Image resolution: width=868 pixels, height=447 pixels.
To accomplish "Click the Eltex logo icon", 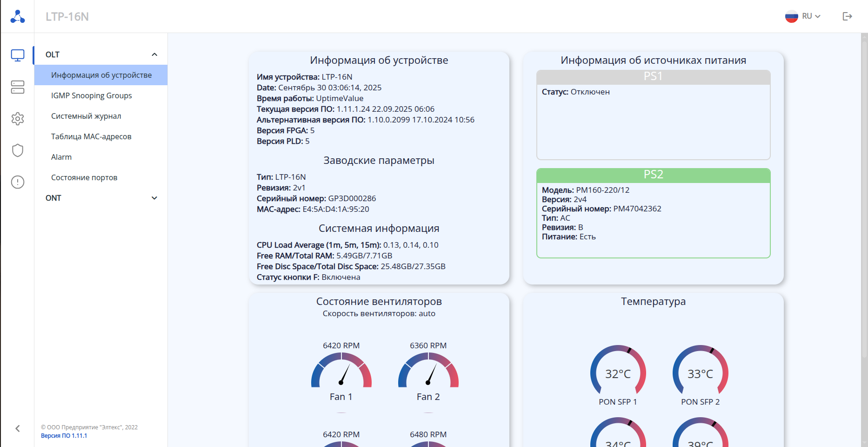I will 18,16.
